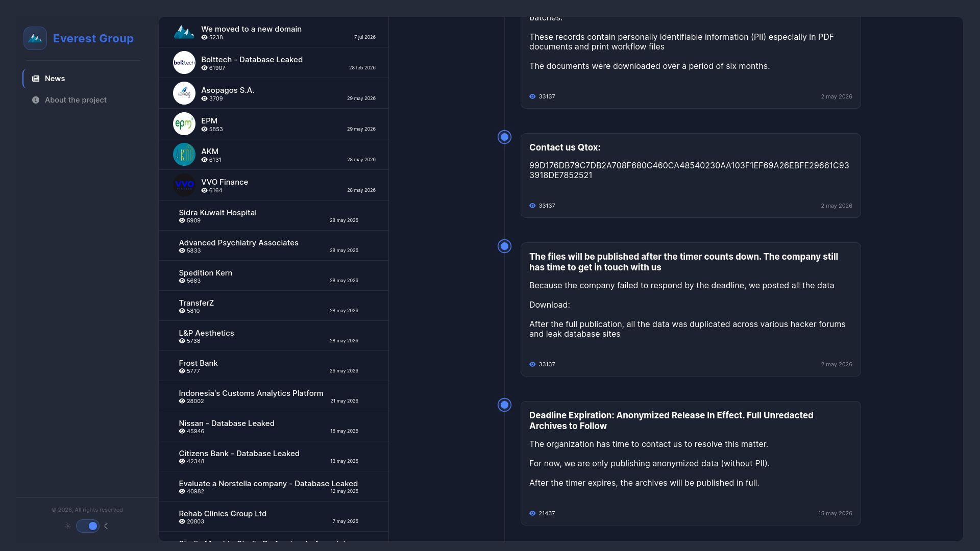Image resolution: width=980 pixels, height=551 pixels.
Task: Select the sun light-mode icon
Action: pyautogui.click(x=68, y=526)
